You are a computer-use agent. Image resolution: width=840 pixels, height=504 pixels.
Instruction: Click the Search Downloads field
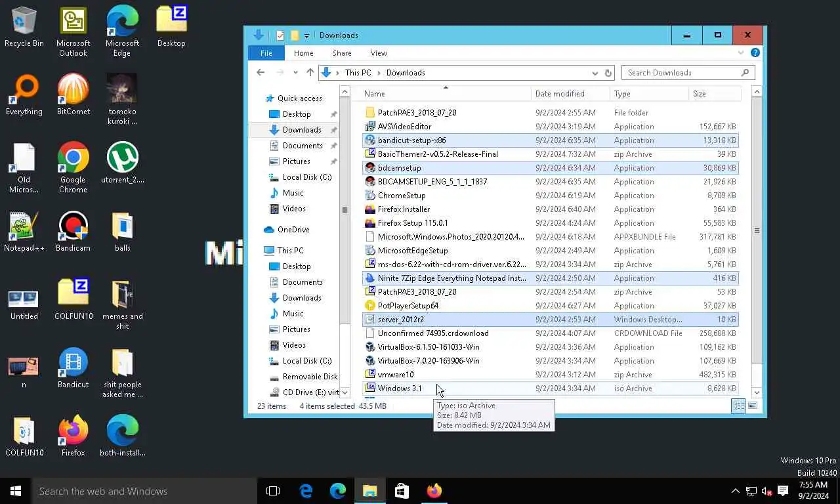tap(687, 73)
